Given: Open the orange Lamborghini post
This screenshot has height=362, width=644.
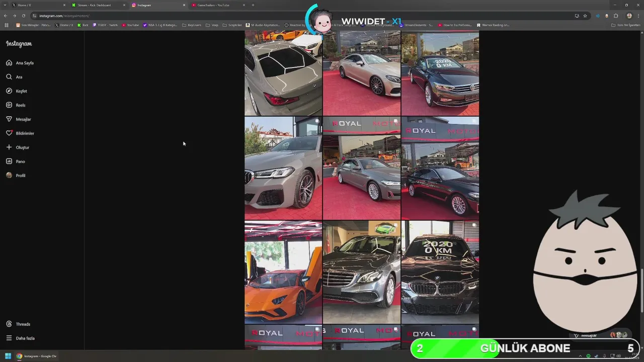Looking at the screenshot, I should [x=283, y=272].
